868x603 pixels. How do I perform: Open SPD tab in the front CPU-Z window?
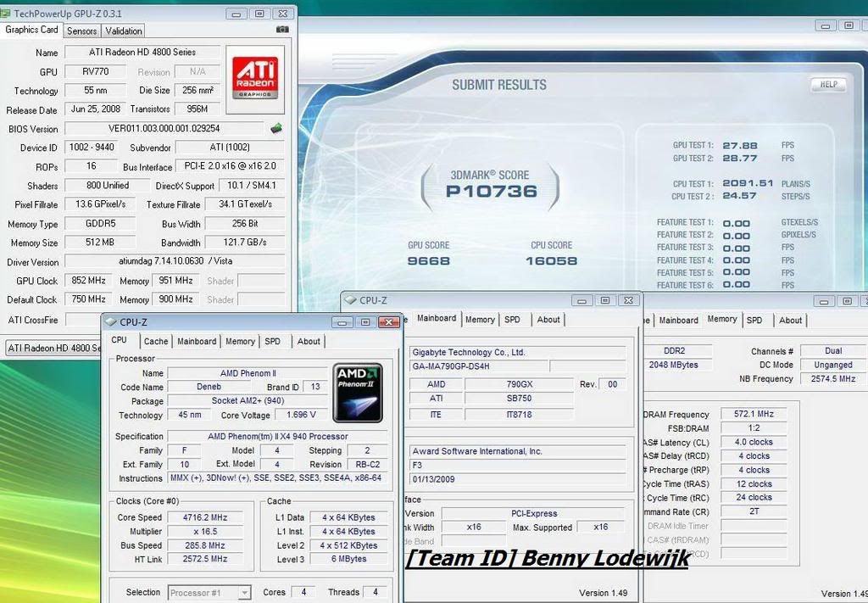tap(272, 341)
